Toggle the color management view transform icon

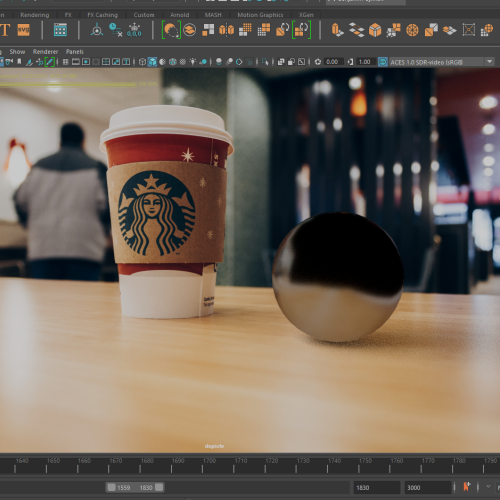383,62
